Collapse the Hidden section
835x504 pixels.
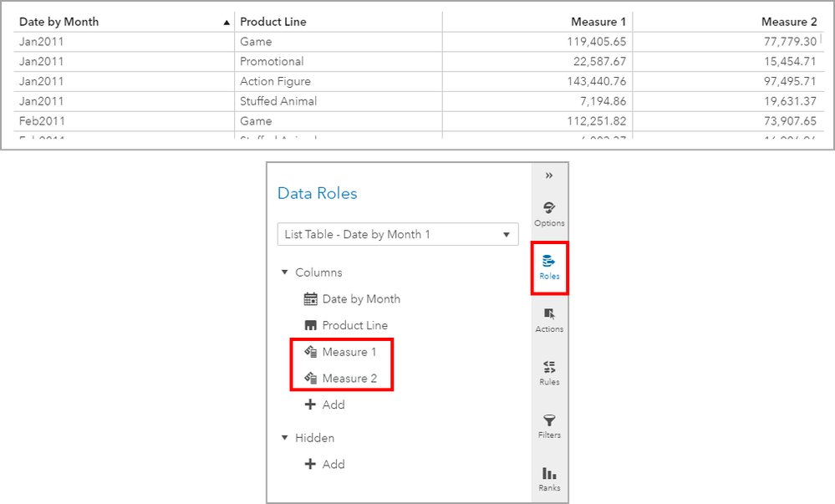tap(284, 438)
